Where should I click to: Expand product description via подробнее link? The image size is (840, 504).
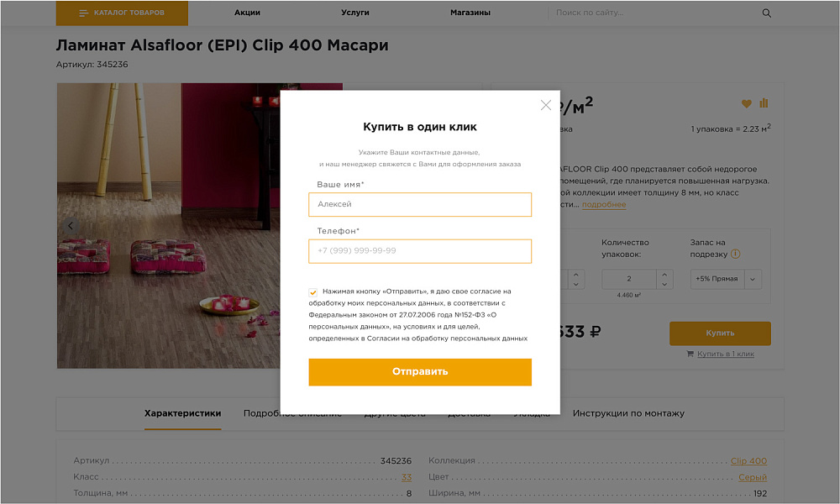(602, 204)
